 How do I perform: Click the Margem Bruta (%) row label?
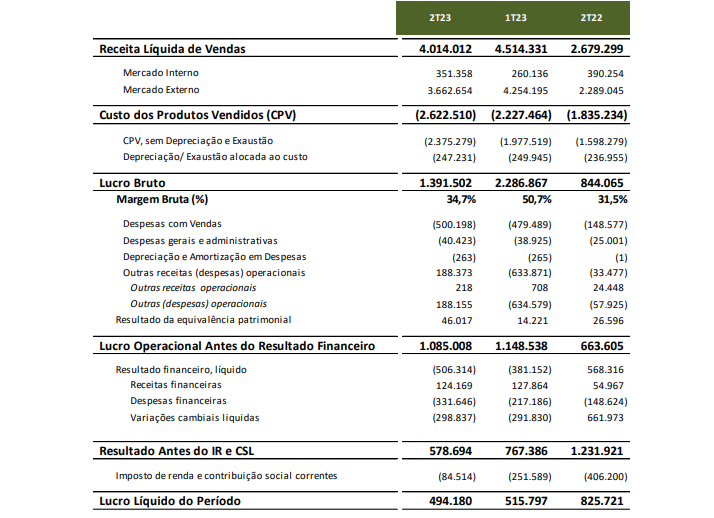click(x=162, y=200)
